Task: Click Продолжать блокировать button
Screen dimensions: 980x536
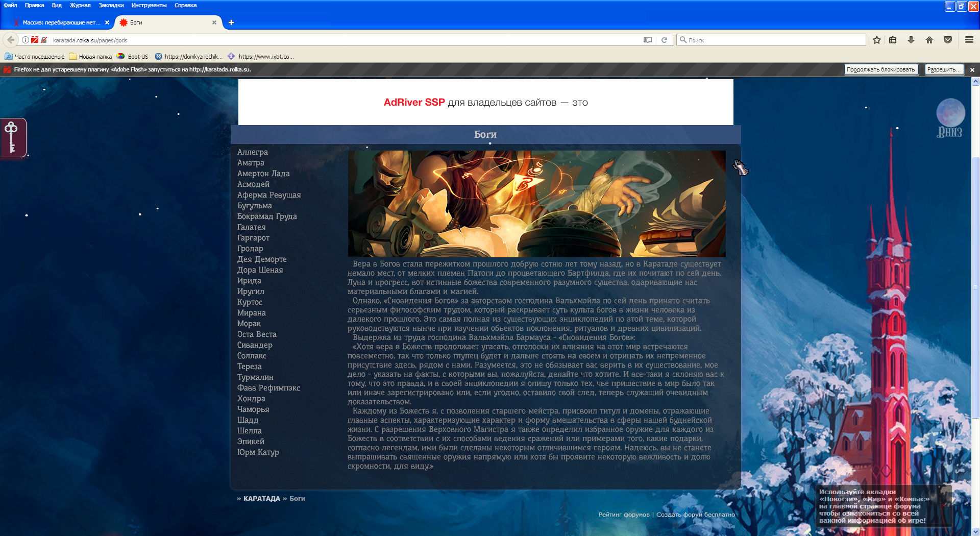Action: pyautogui.click(x=880, y=69)
